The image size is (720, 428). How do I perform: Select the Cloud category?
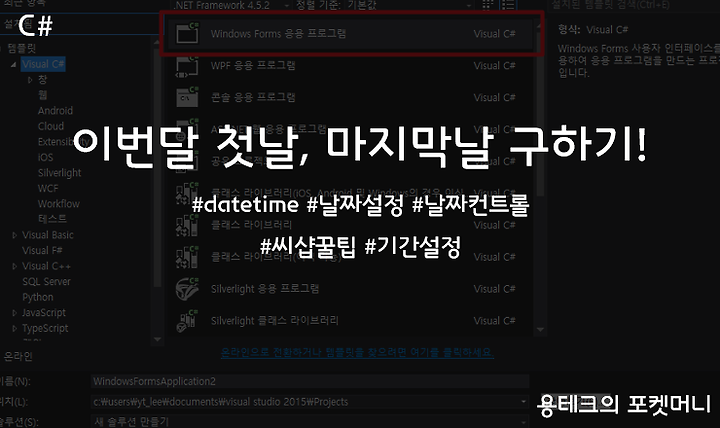tap(51, 126)
